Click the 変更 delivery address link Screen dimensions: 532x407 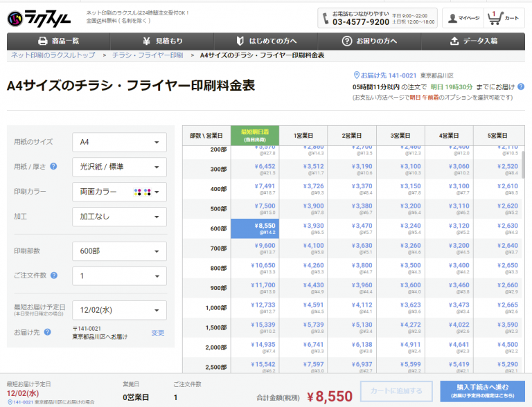point(158,333)
